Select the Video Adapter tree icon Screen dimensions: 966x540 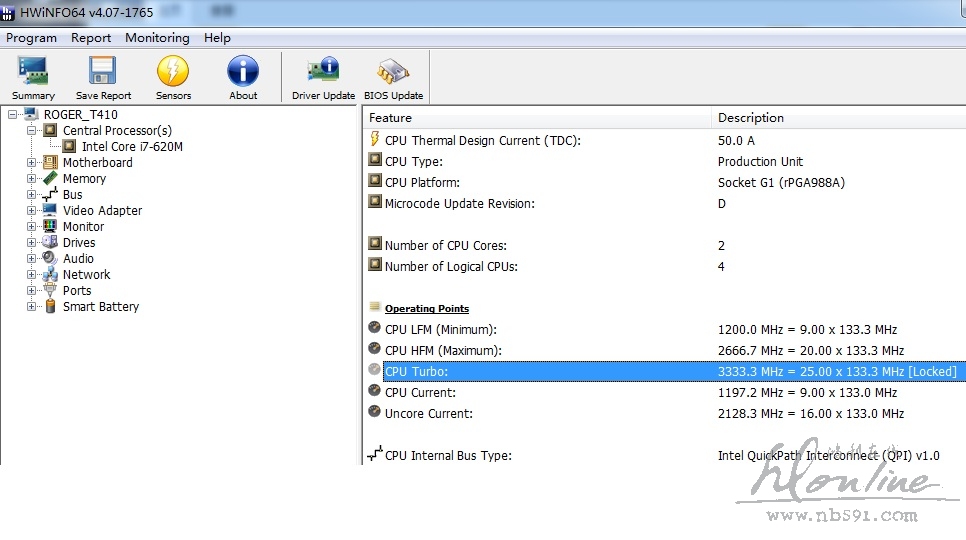pyautogui.click(x=50, y=211)
